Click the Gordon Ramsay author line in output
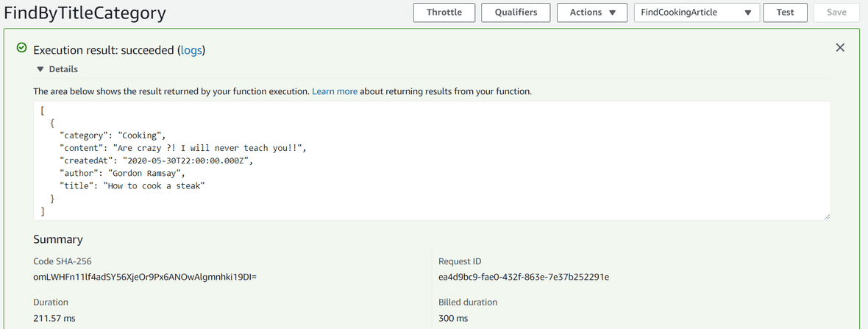Viewport: 868px width, 329px height. (121, 173)
